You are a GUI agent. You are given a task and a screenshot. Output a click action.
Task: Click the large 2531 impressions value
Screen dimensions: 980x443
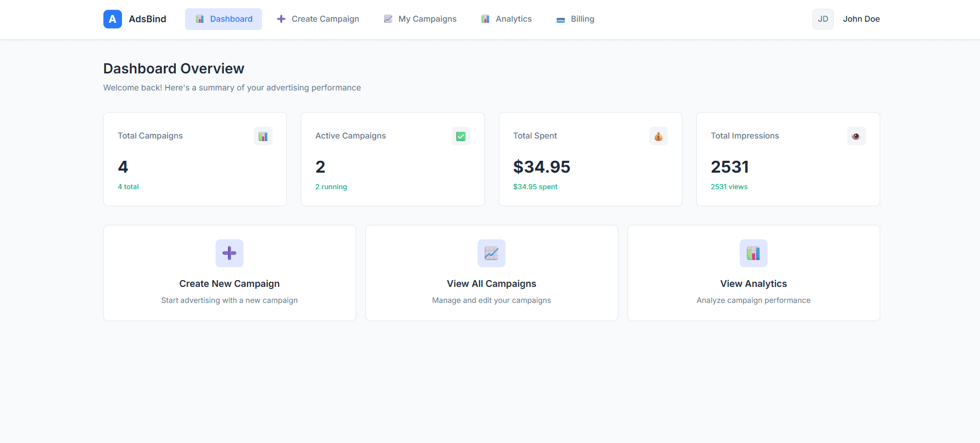[x=730, y=167]
